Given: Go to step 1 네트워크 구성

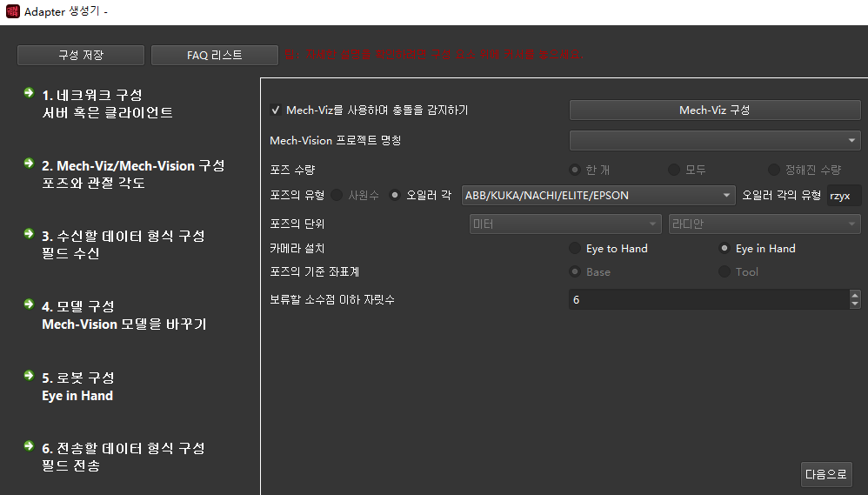Looking at the screenshot, I should pos(107,104).
